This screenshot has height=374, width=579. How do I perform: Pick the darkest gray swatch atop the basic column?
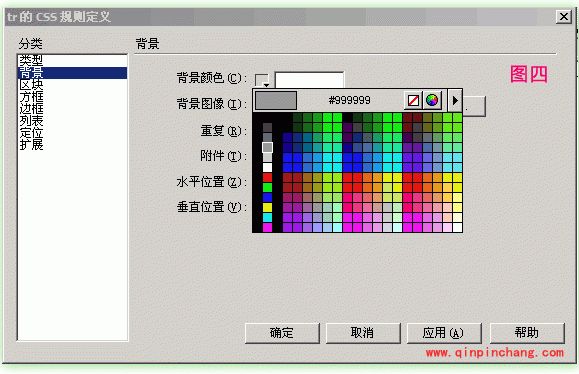click(267, 128)
